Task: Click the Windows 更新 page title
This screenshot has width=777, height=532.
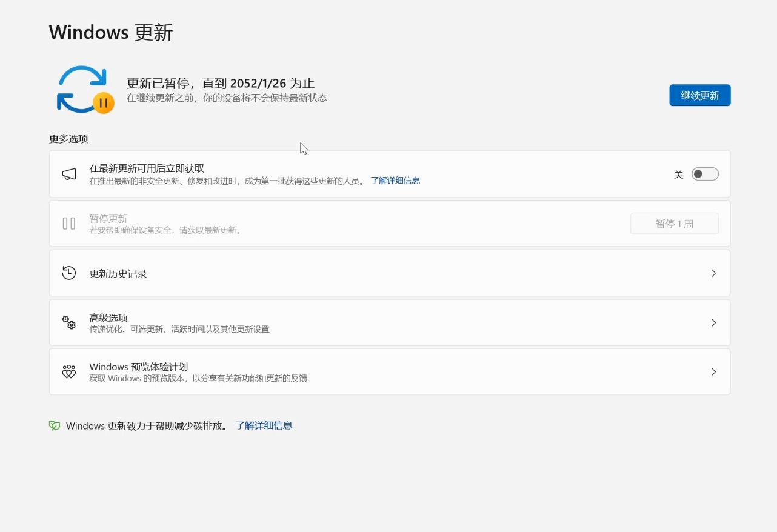Action: point(111,32)
